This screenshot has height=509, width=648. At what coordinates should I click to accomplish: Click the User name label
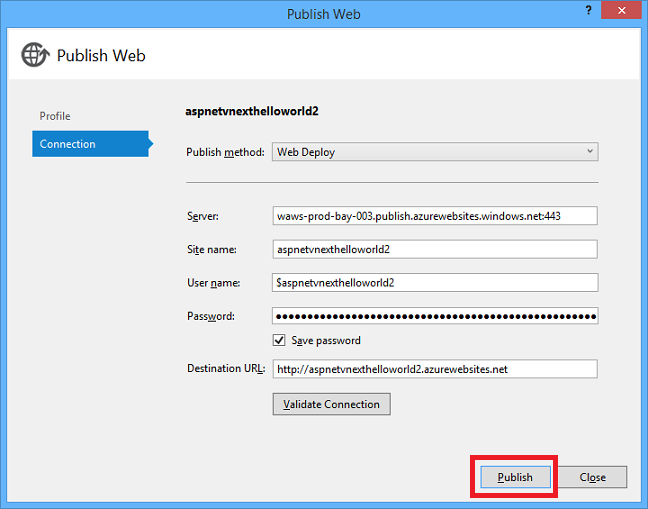point(214,283)
